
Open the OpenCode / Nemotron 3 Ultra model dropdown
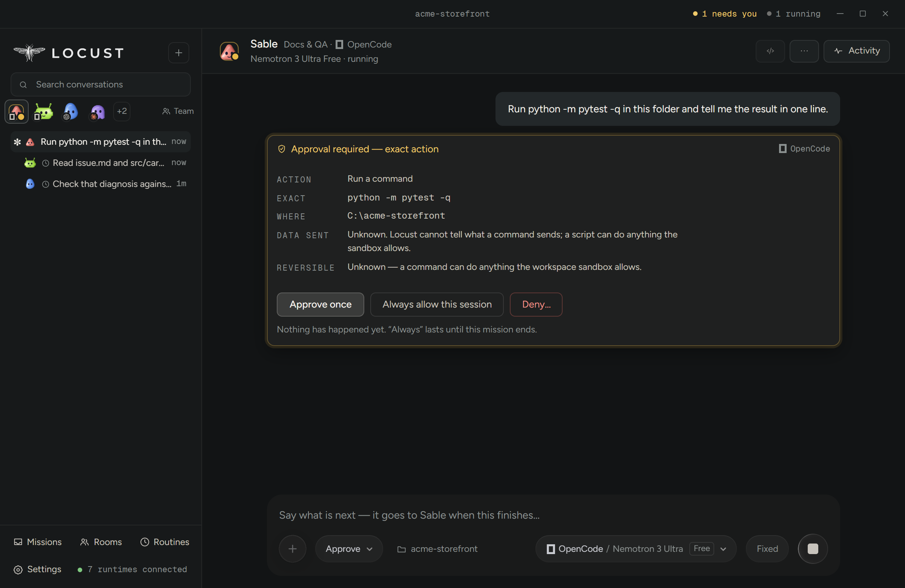click(x=636, y=549)
